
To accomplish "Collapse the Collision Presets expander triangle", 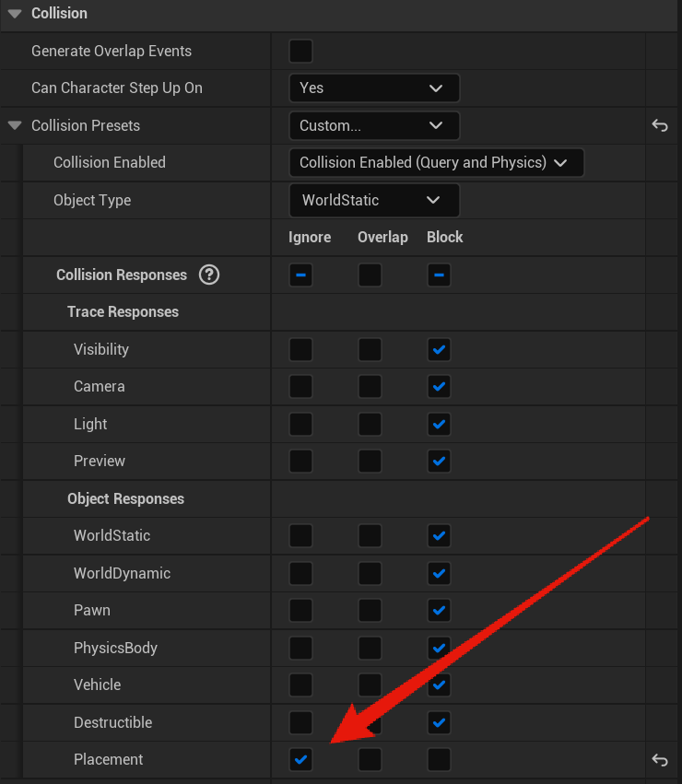I will [x=14, y=125].
